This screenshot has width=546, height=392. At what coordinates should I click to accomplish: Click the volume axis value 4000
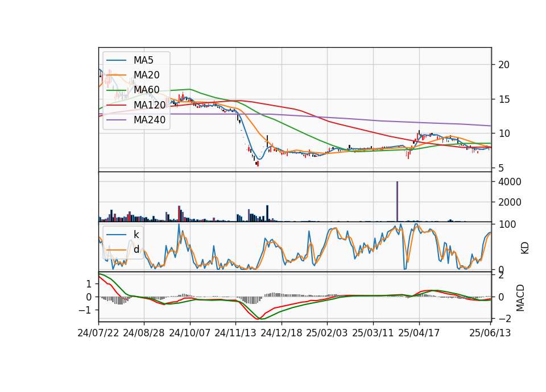coord(510,182)
